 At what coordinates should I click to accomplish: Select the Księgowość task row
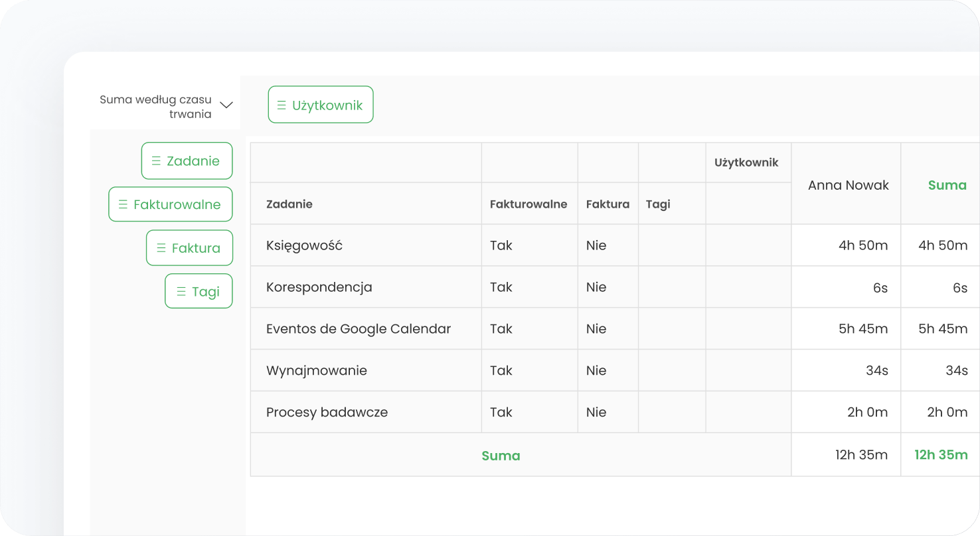[304, 245]
